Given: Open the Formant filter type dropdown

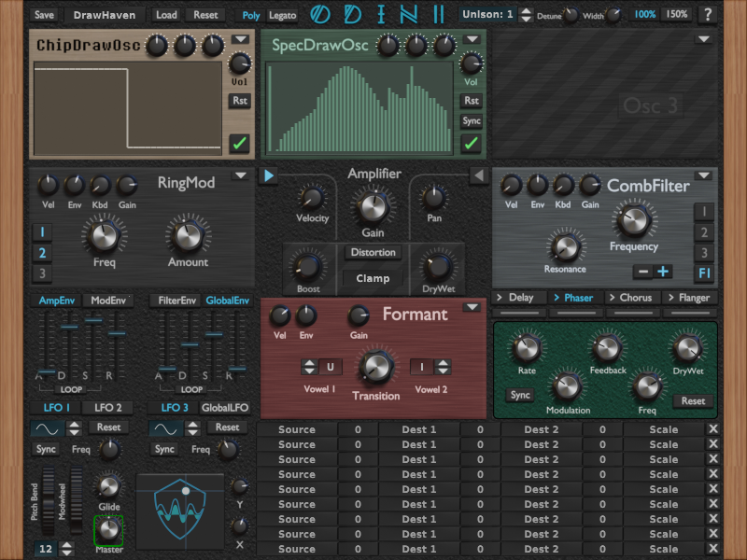Looking at the screenshot, I should 472,307.
